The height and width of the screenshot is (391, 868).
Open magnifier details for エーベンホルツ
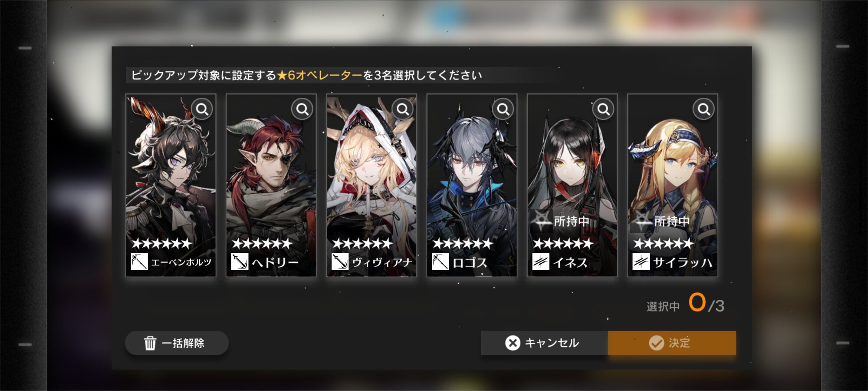pos(202,109)
